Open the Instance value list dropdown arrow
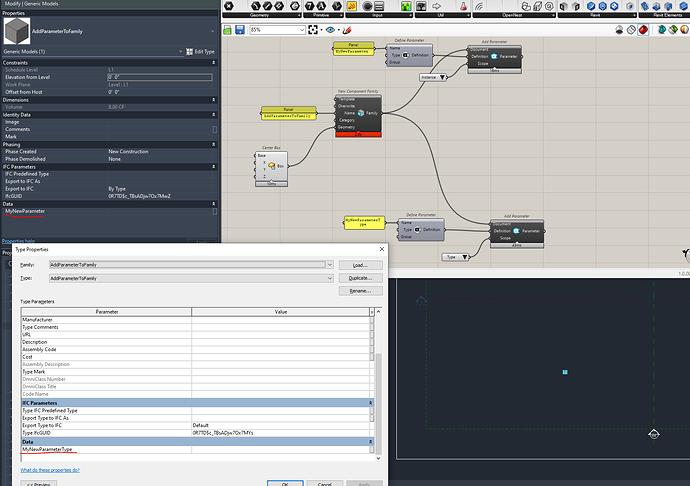This screenshot has height=486, width=690. [442, 77]
